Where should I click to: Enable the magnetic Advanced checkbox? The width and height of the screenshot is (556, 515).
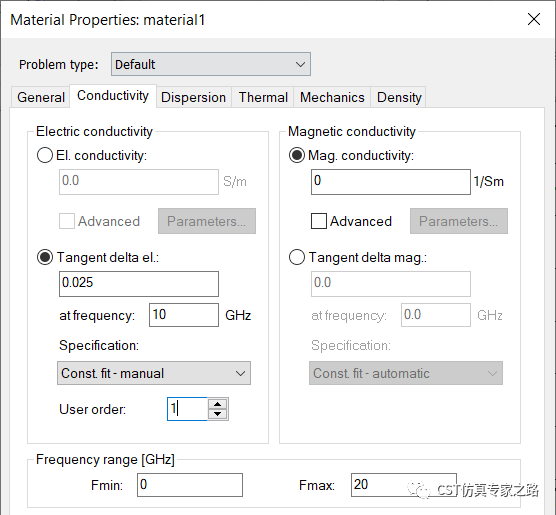pos(319,221)
